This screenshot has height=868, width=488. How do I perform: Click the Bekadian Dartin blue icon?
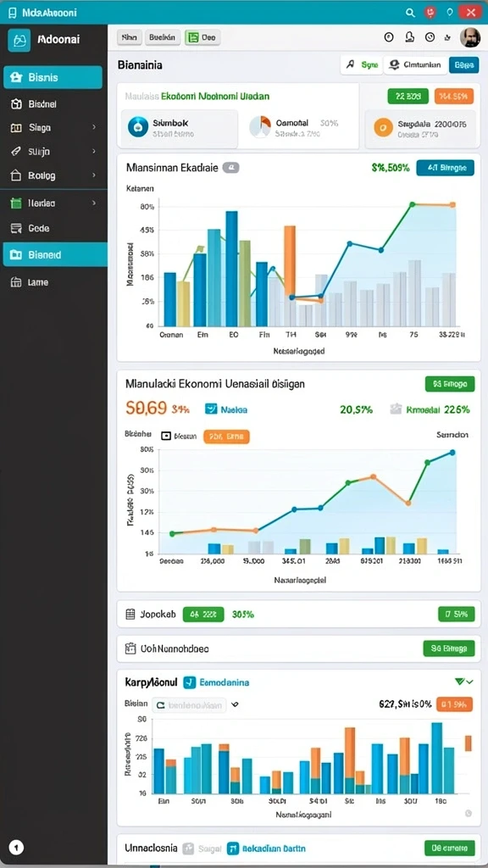point(233,848)
